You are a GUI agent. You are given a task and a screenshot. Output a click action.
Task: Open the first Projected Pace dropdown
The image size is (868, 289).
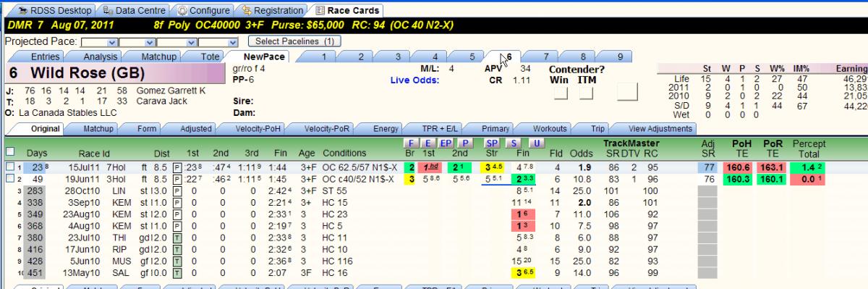(111, 42)
